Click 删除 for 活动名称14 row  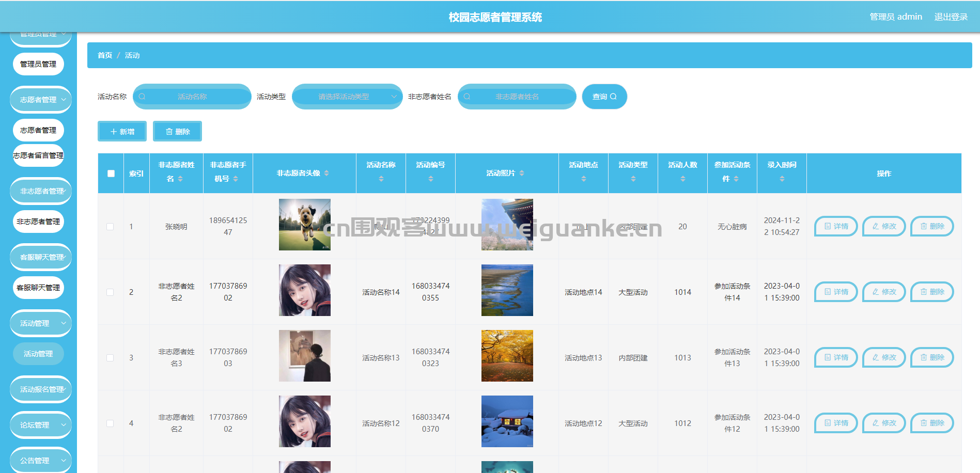click(x=932, y=292)
